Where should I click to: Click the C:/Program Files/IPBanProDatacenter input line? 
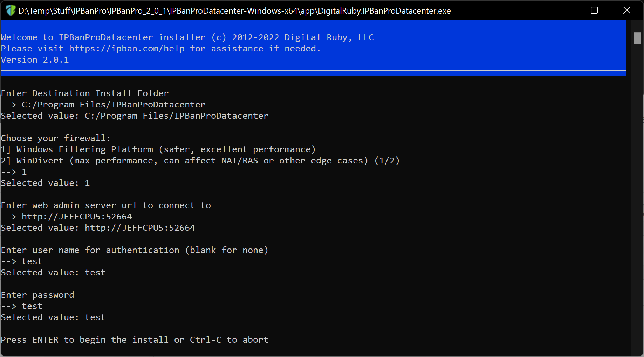103,105
